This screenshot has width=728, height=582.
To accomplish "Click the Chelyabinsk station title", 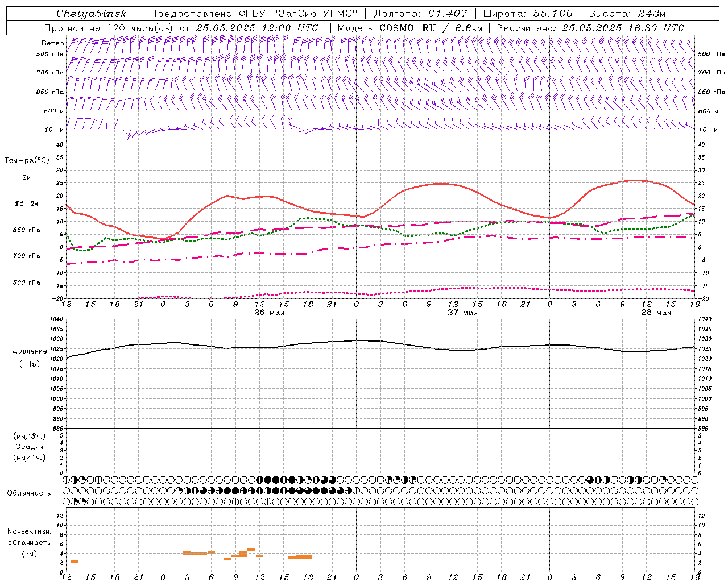I will pyautogui.click(x=92, y=14).
